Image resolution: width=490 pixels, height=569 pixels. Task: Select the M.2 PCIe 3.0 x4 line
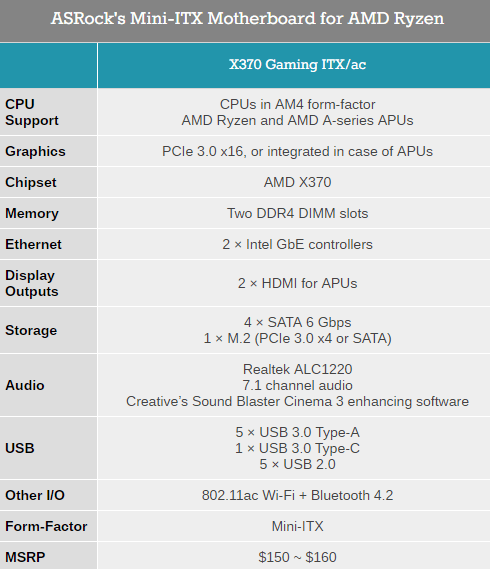click(x=297, y=338)
